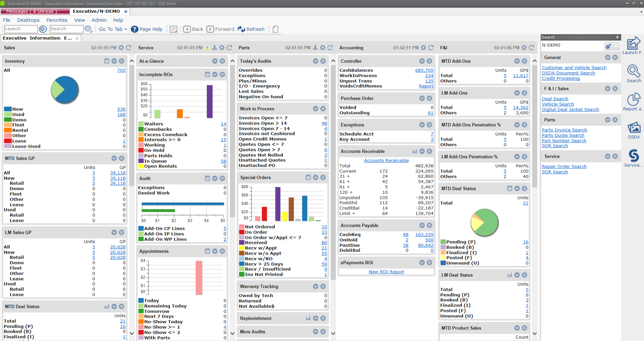Open the Admin menu
644x341 pixels.
(x=99, y=20)
